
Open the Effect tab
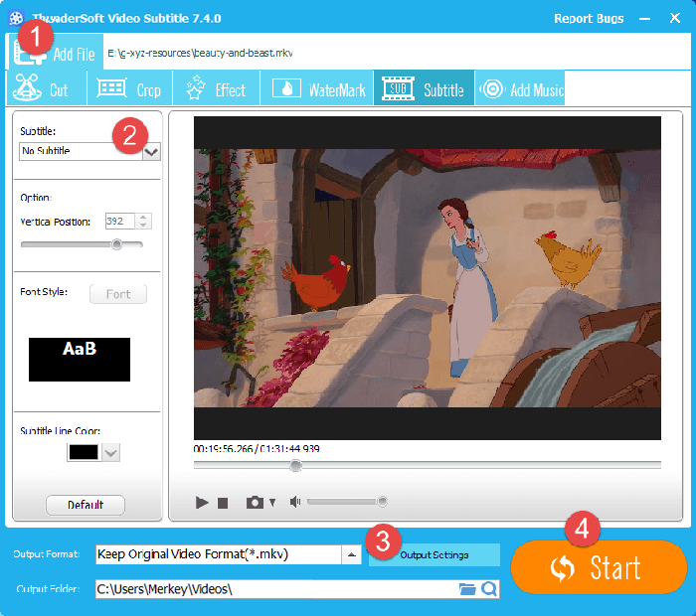click(216, 89)
